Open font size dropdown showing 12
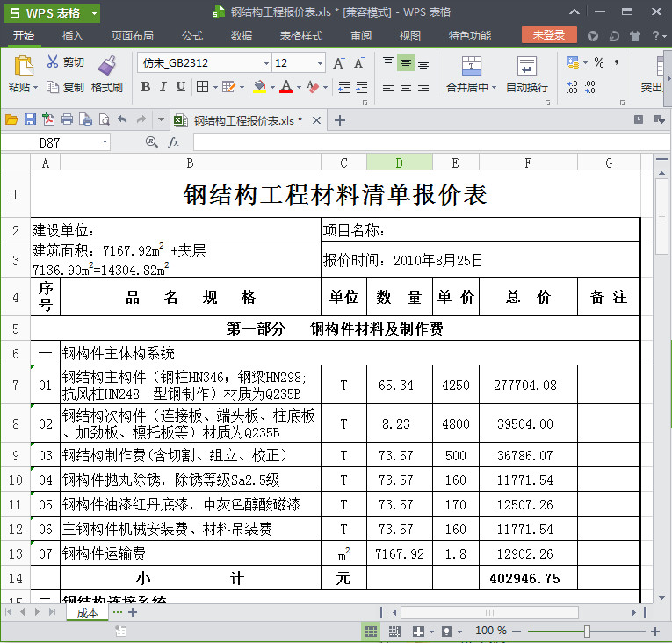The height and width of the screenshot is (643, 672). (320, 63)
